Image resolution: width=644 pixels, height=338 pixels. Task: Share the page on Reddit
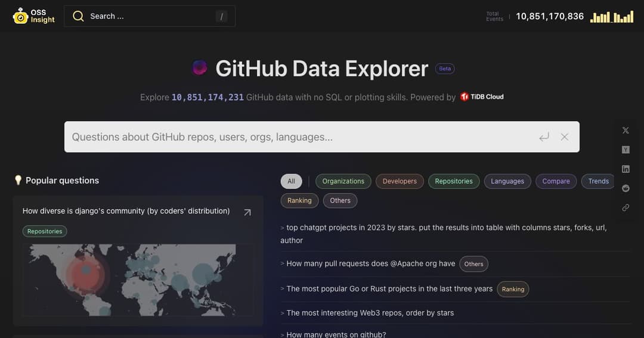pyautogui.click(x=626, y=188)
